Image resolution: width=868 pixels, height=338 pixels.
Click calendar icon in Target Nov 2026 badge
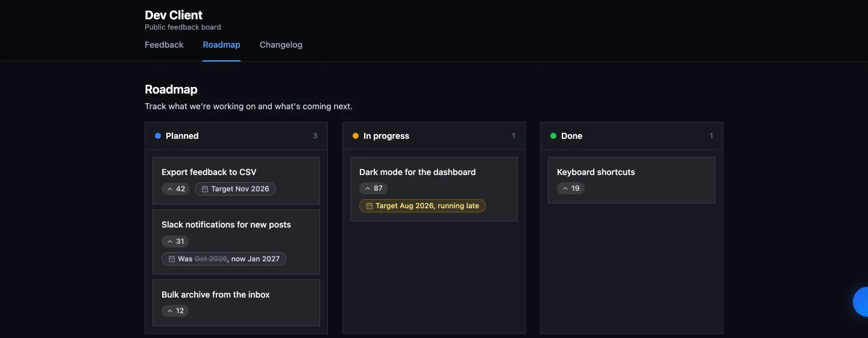[205, 189]
